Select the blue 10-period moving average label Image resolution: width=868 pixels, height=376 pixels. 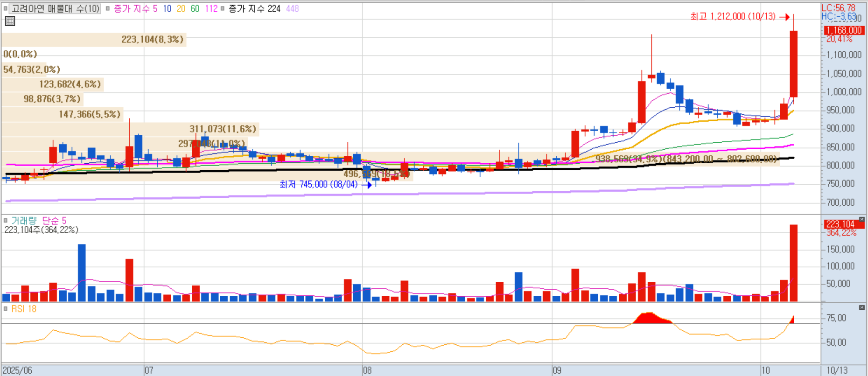[167, 8]
